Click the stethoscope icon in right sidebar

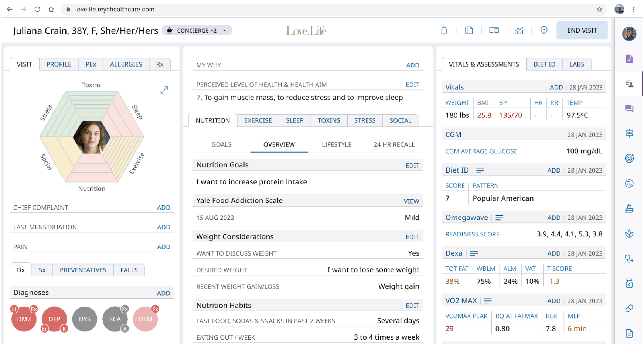click(x=629, y=258)
